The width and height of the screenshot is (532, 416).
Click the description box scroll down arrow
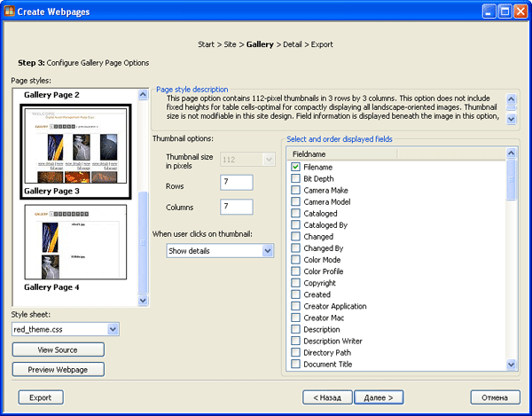tap(512, 119)
